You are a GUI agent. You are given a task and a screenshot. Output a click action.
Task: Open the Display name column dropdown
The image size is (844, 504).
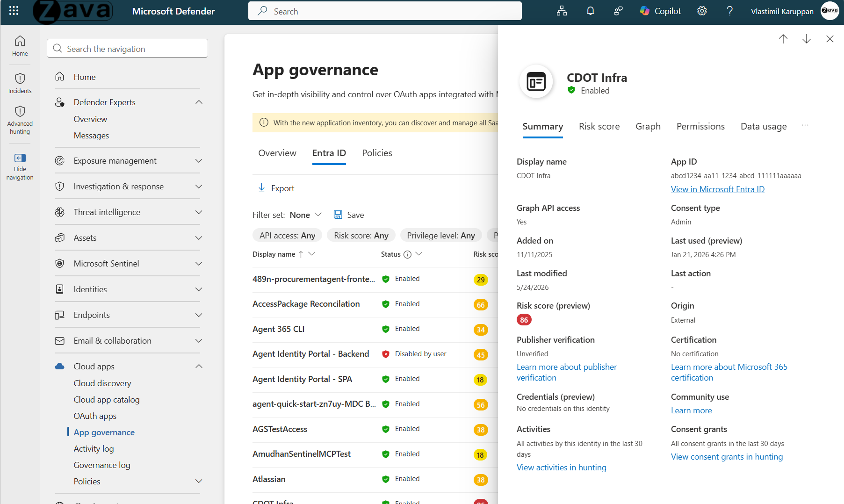pos(312,254)
